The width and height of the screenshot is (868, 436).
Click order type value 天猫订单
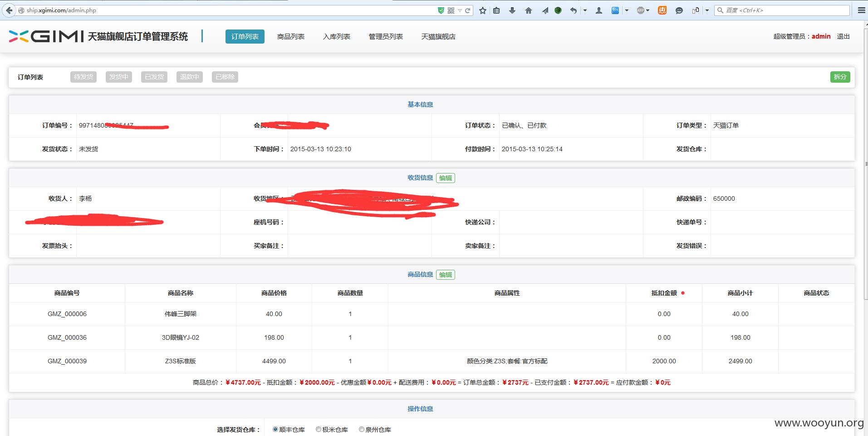click(x=726, y=125)
